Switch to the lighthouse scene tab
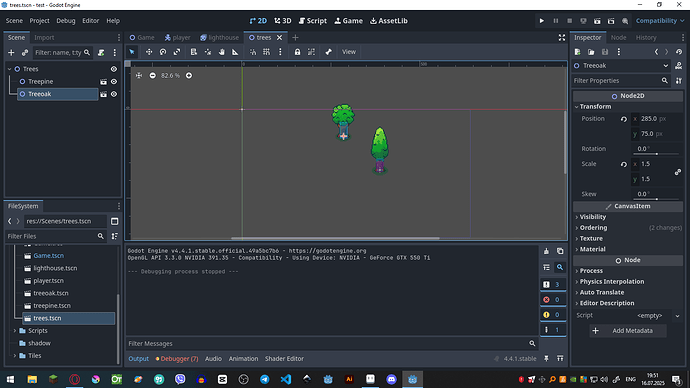Viewport: 690px width, 388px height. pyautogui.click(x=220, y=38)
